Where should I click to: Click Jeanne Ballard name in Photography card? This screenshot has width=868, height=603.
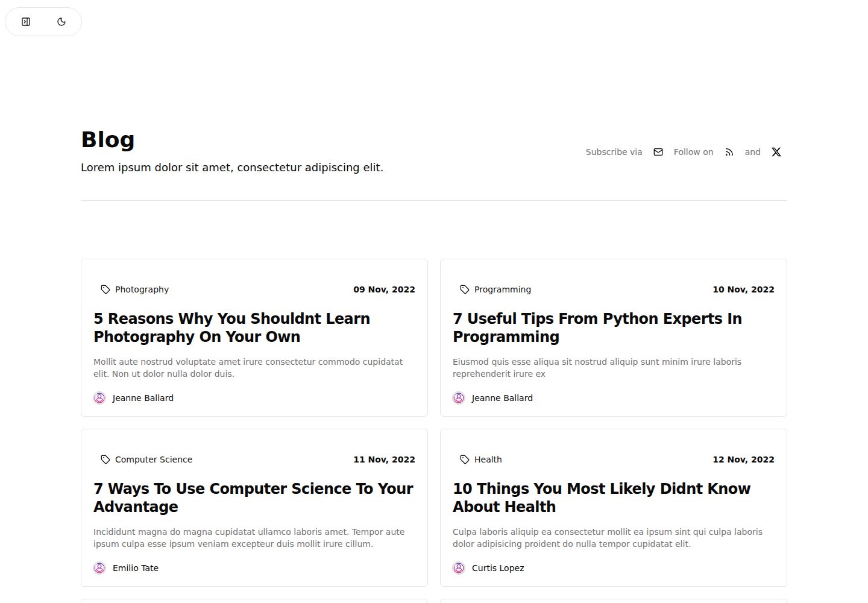(143, 398)
